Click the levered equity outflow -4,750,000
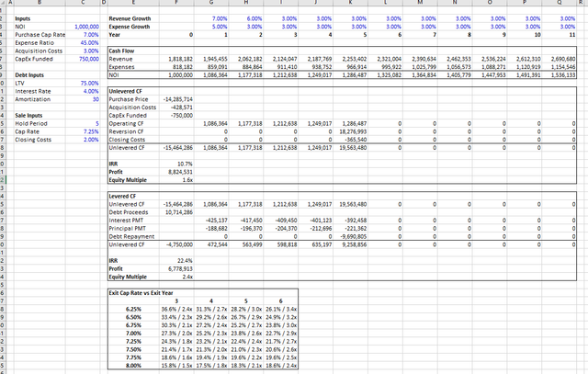The image size is (588, 374). pyautogui.click(x=180, y=244)
